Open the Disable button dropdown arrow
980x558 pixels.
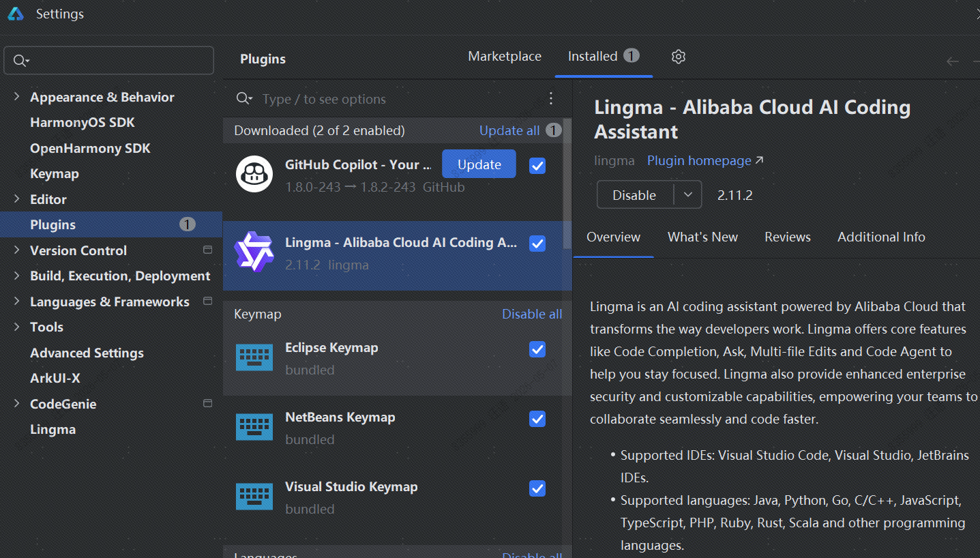tap(688, 195)
